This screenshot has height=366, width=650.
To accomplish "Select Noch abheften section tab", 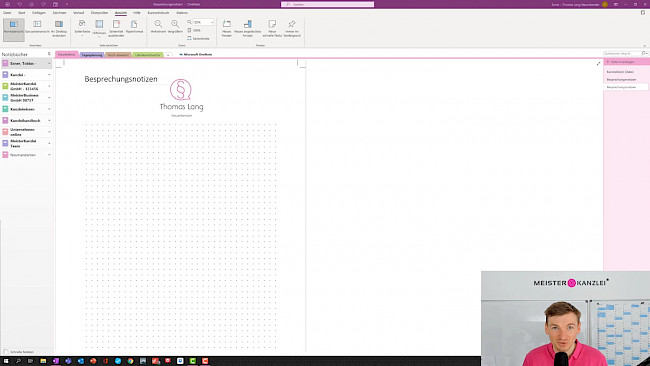I will (x=118, y=55).
